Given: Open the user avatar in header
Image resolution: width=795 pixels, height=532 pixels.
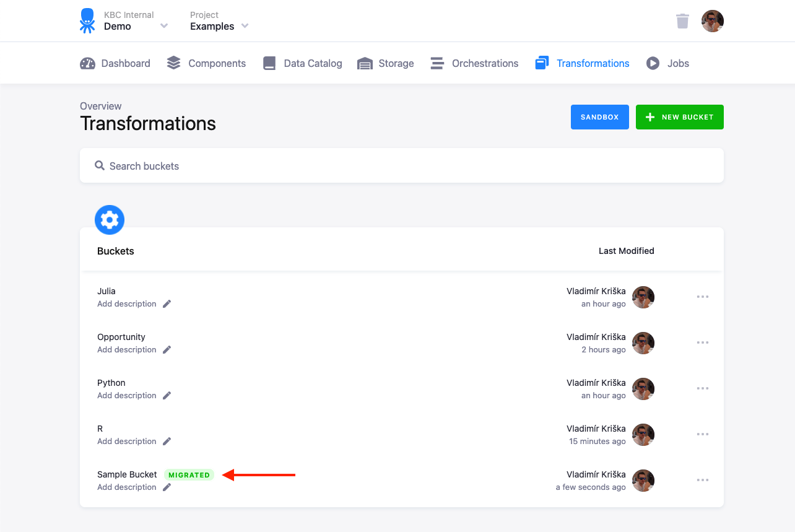Looking at the screenshot, I should (x=713, y=21).
